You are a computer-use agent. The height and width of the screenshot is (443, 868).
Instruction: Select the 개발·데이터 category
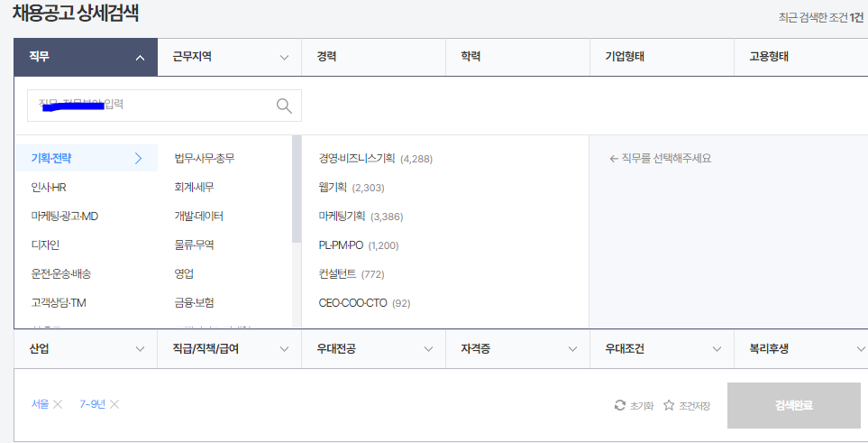tap(199, 217)
